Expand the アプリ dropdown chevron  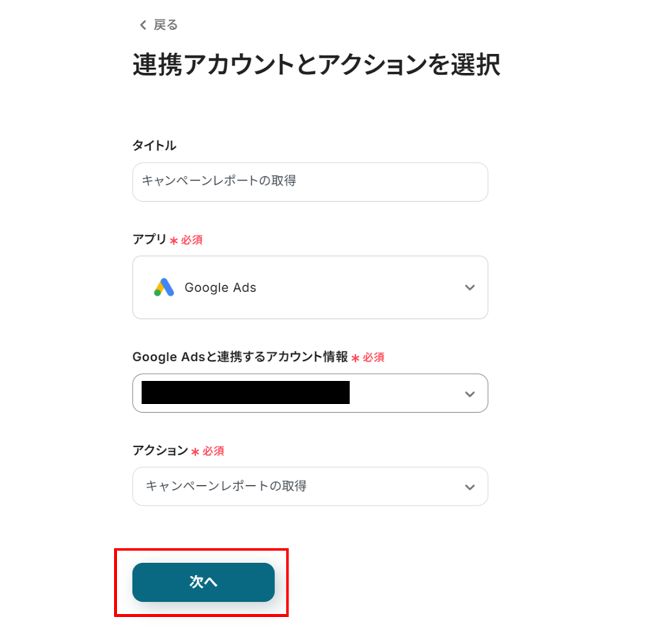470,287
